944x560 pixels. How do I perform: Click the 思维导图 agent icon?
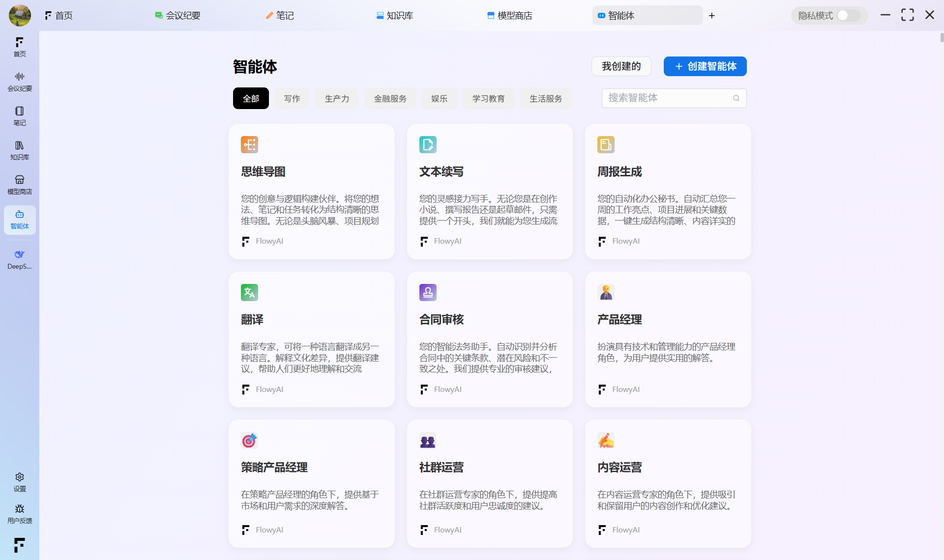pos(249,144)
